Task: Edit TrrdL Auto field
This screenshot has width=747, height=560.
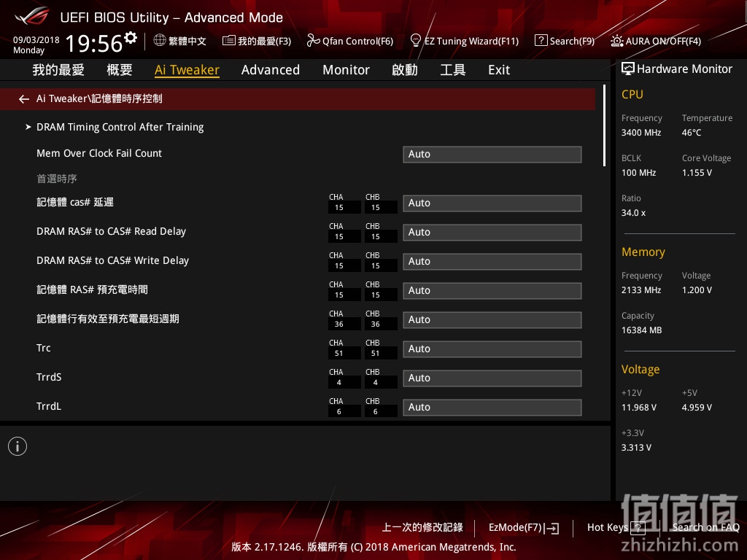Action: (x=492, y=407)
